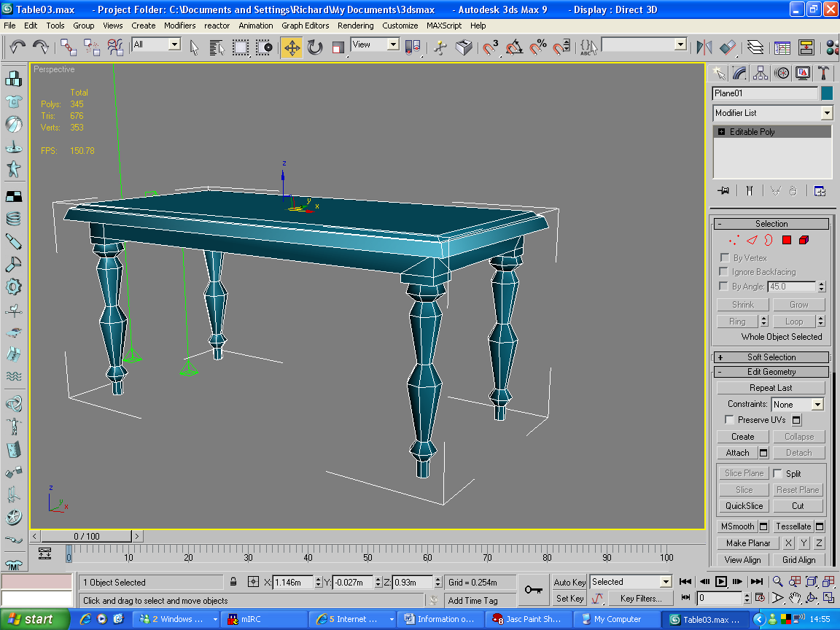Open the Layer Manager icon
840x630 pixels.
(755, 47)
